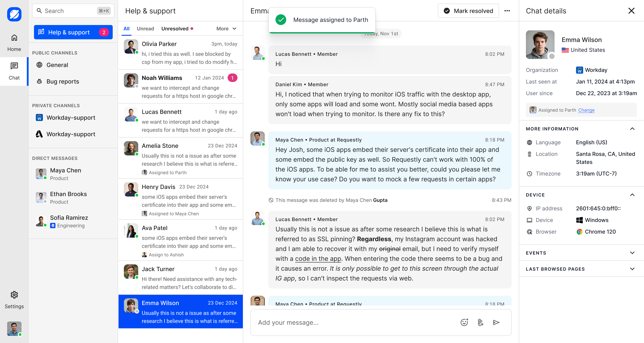The height and width of the screenshot is (343, 644).
Task: Open the three-dot more options menu
Action: coord(507,11)
